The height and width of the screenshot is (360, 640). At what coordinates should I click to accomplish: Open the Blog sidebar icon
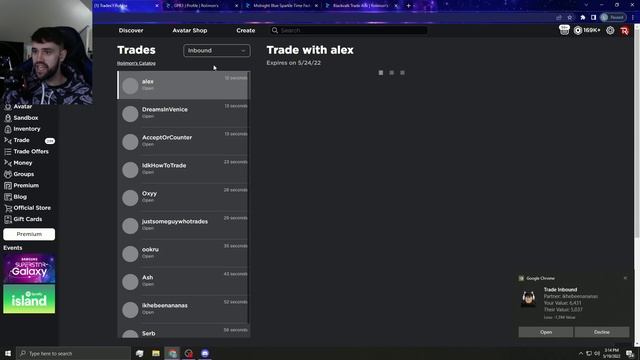pyautogui.click(x=8, y=197)
